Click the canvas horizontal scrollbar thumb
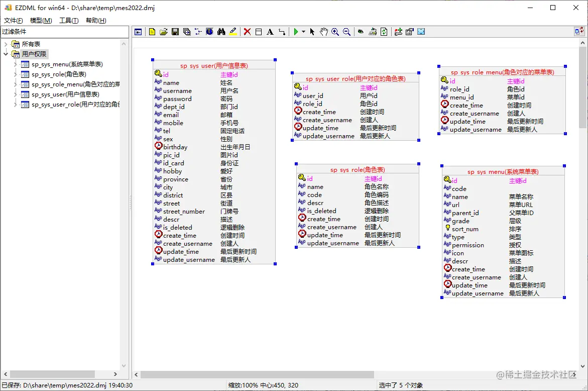Screen dimensions: 588x391 click(257, 374)
